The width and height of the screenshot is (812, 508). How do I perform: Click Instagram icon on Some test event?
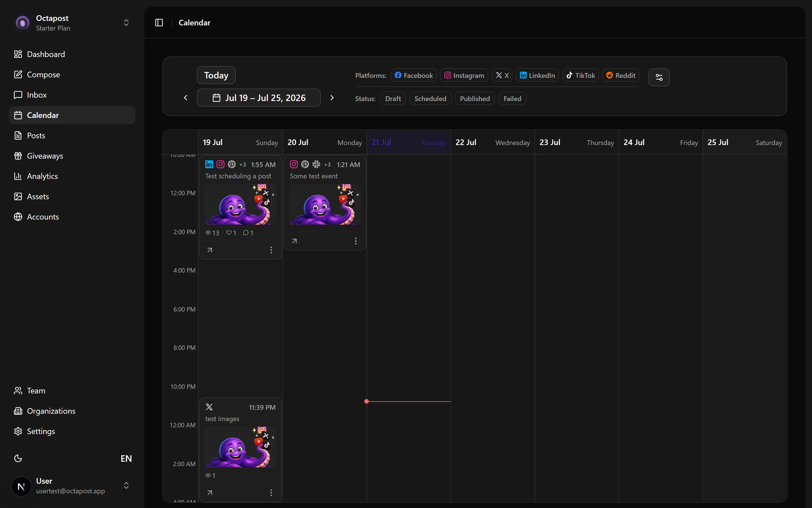pyautogui.click(x=294, y=164)
